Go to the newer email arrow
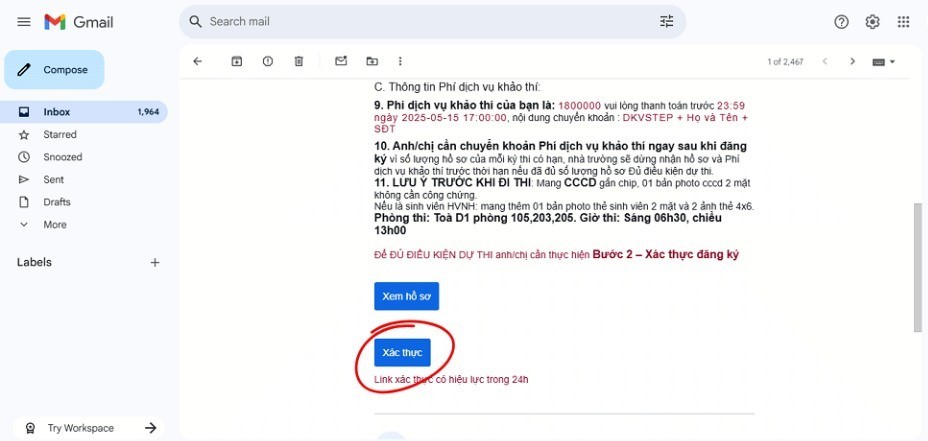 point(824,61)
